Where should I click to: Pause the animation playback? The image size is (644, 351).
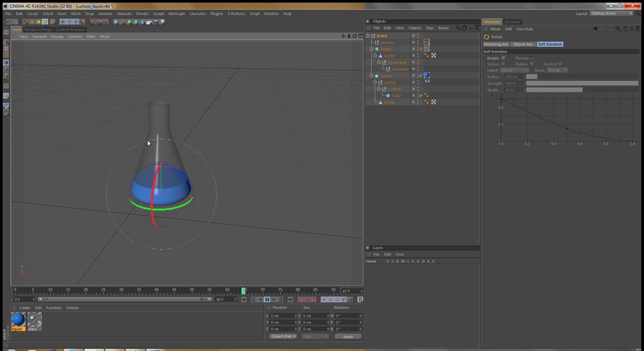coord(267,300)
